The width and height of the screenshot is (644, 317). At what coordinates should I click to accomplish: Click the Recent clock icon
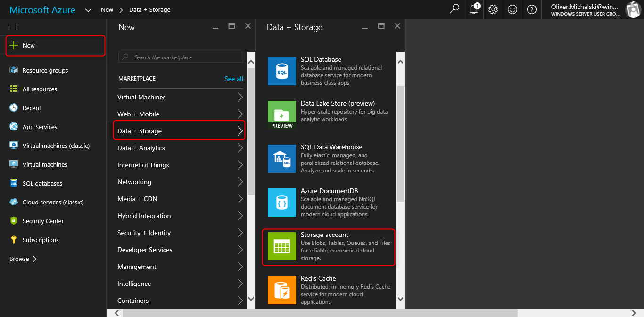14,108
